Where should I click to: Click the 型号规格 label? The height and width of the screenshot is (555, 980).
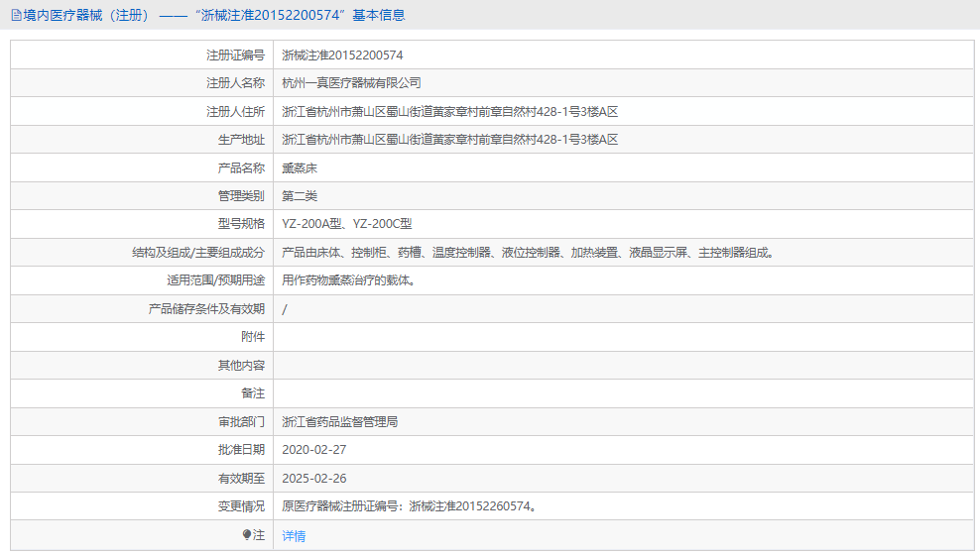241,224
